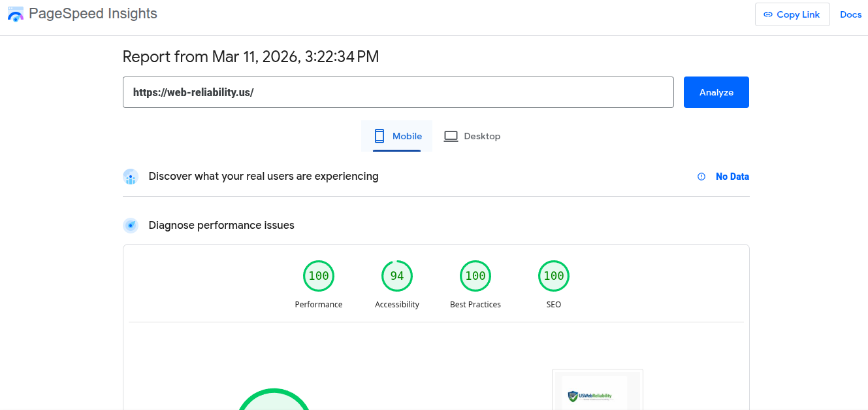Click the Lighthouse icon beside diagnose performance issues

pos(131,225)
